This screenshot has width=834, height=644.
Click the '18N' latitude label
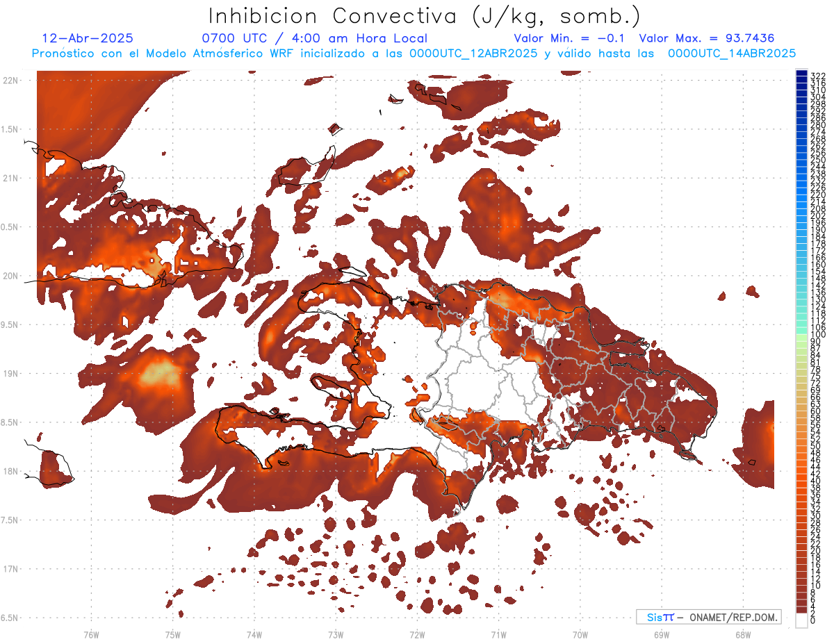click(x=12, y=471)
